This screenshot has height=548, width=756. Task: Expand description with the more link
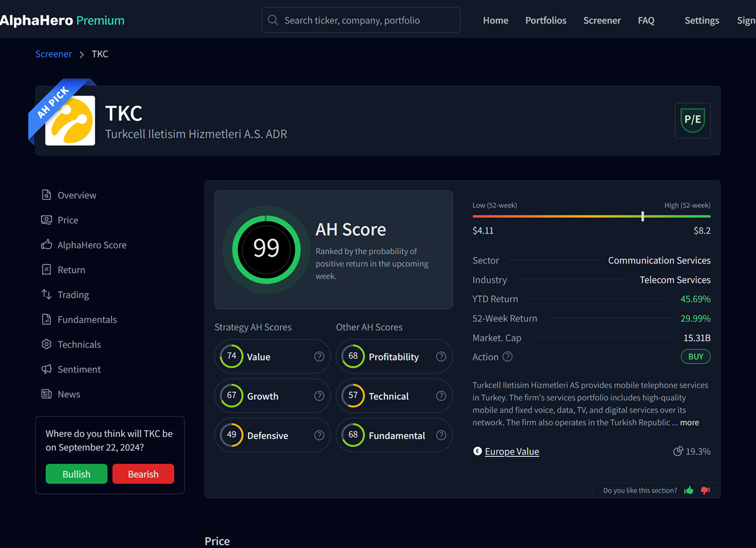coord(689,422)
